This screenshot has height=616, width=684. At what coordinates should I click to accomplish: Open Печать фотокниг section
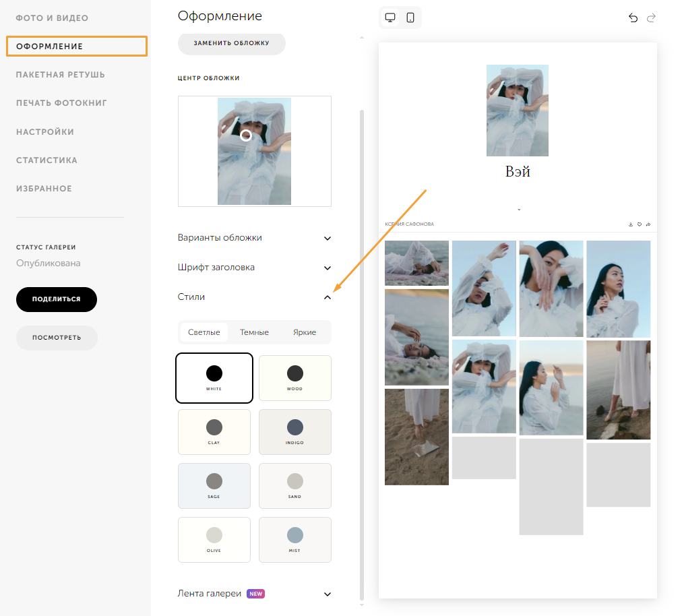coord(61,103)
